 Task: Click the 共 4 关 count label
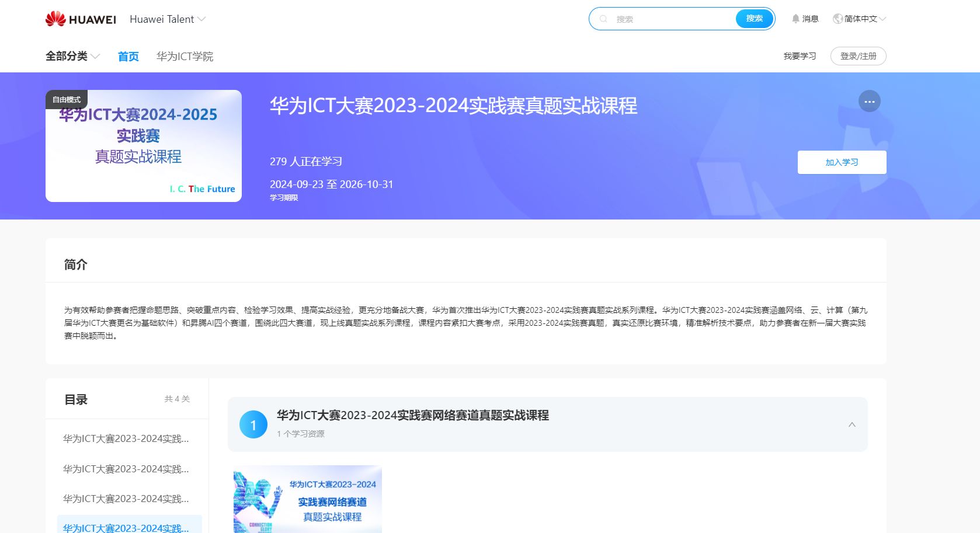click(x=177, y=399)
